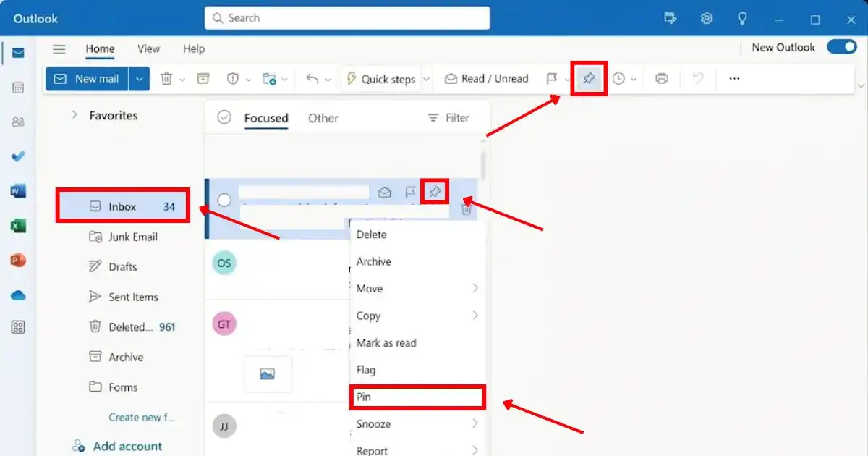This screenshot has height=456, width=868.
Task: Open OneDrive cloud icon in sidebar
Action: coord(18,295)
